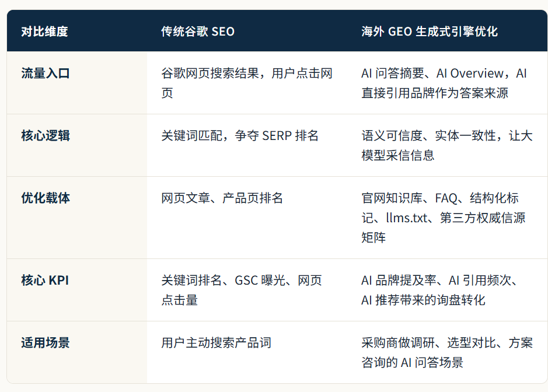548x392 pixels.
Task: Click the 谷歌网页搜索结果 cell text
Action: coord(247,83)
